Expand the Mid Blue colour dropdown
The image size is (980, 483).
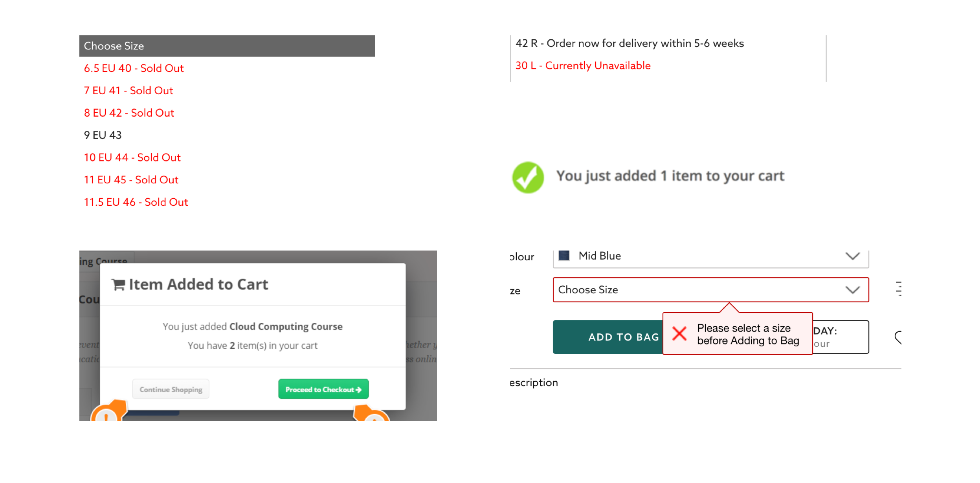click(x=852, y=256)
